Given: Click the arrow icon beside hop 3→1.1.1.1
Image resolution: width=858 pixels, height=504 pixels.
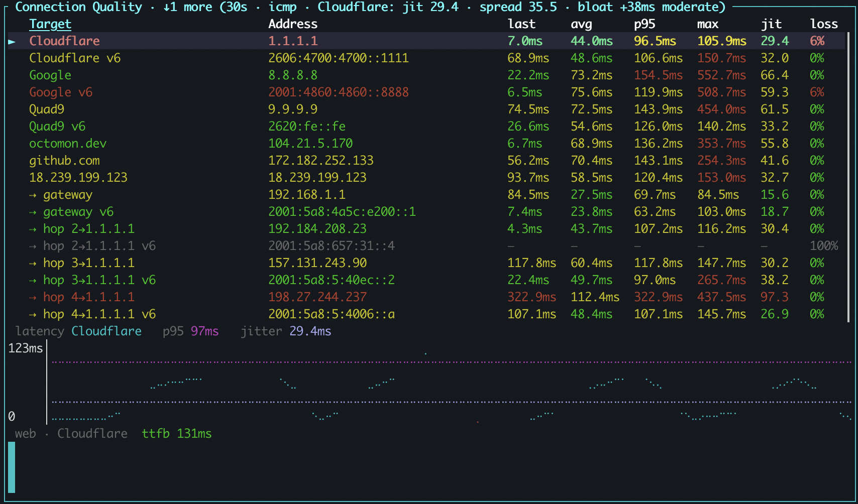Looking at the screenshot, I should click(33, 263).
